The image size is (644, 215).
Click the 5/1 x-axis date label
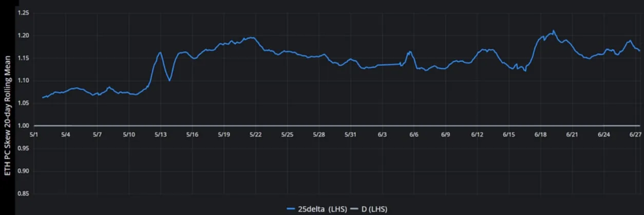tap(34, 134)
